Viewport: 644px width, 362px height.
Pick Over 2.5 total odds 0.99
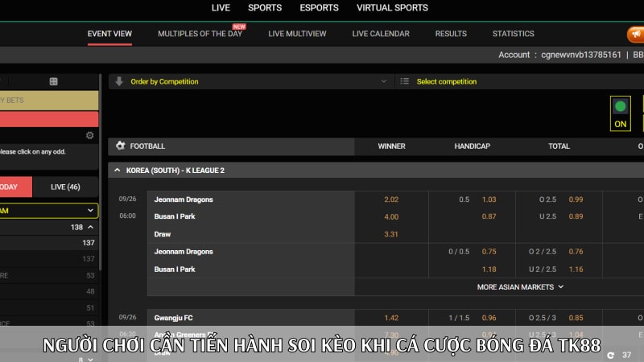pos(576,200)
